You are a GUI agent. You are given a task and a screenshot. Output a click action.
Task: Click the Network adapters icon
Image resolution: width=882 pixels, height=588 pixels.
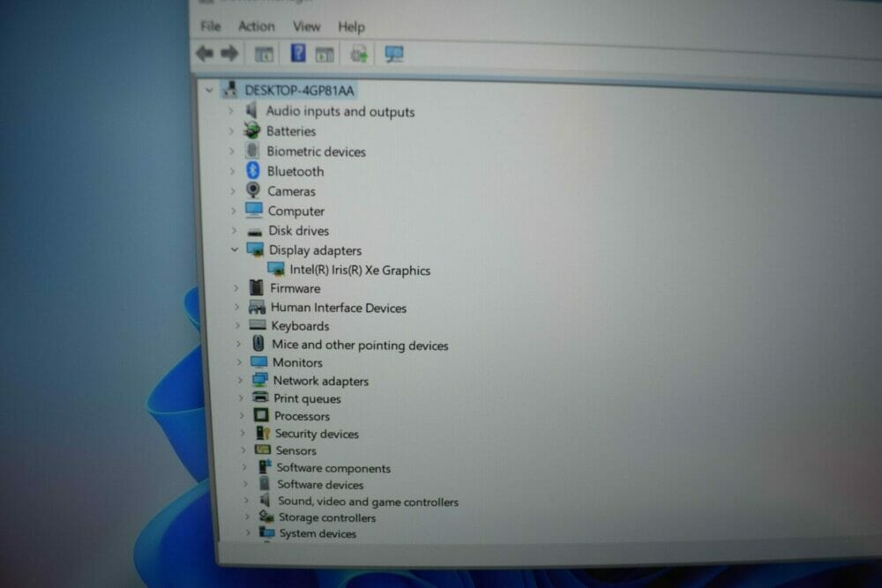260,380
